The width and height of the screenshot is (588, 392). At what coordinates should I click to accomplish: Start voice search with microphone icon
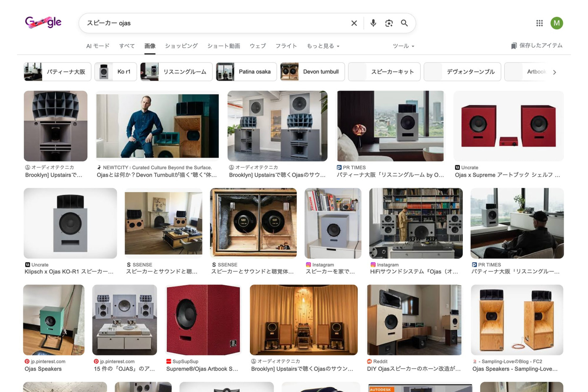point(373,23)
